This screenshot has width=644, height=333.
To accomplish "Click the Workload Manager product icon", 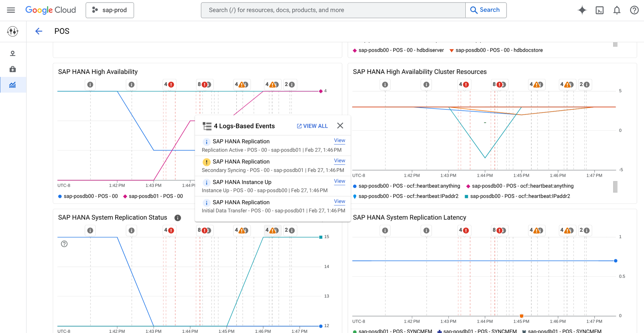I will click(x=13, y=31).
